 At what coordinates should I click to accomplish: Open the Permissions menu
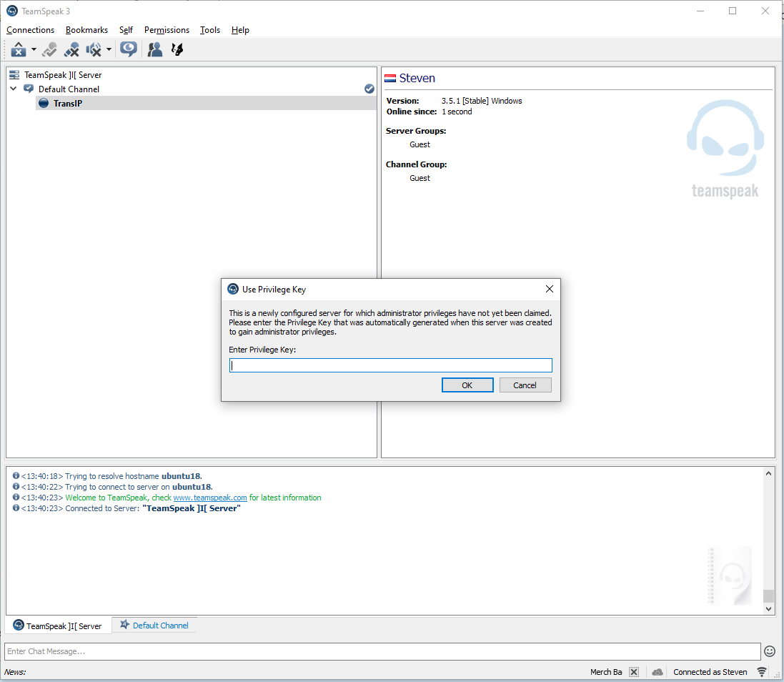pos(167,30)
